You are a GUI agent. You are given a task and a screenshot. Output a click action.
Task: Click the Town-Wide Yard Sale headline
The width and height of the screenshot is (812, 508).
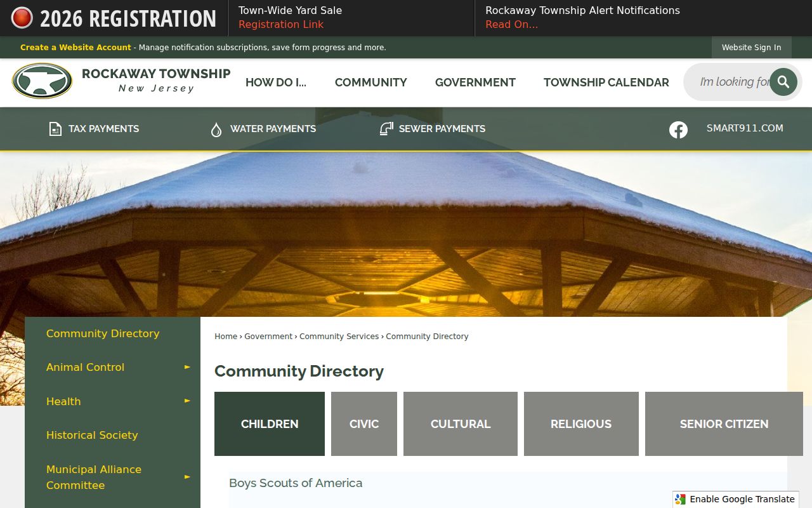tap(290, 11)
